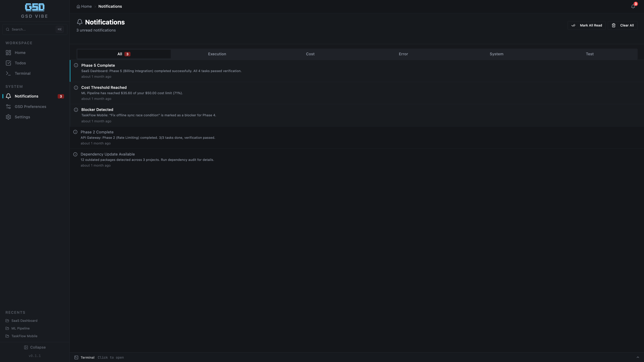This screenshot has width=644, height=362.
Task: Open the Cost notifications tab
Action: point(310,54)
